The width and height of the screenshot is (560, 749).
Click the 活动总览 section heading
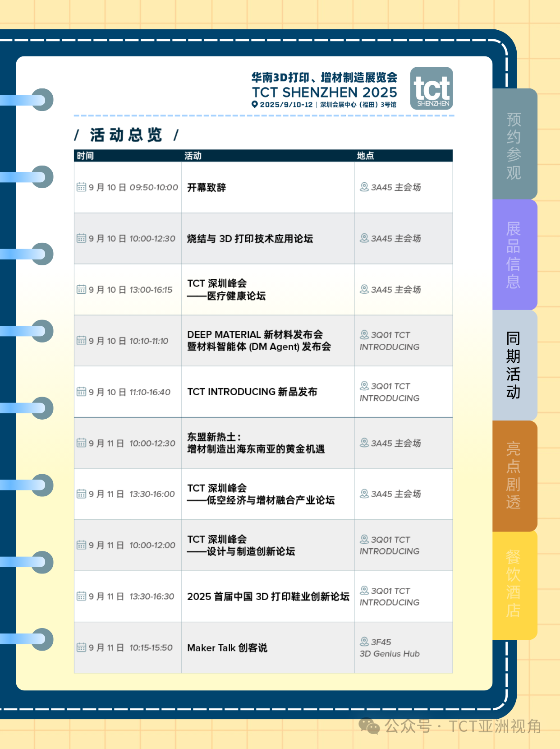126,134
